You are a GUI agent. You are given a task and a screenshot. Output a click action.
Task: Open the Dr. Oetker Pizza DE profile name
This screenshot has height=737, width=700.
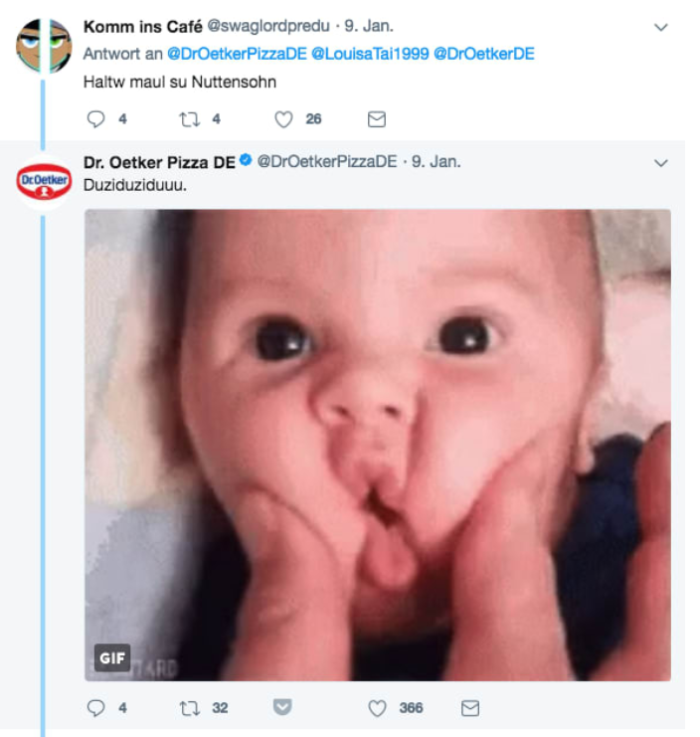159,161
